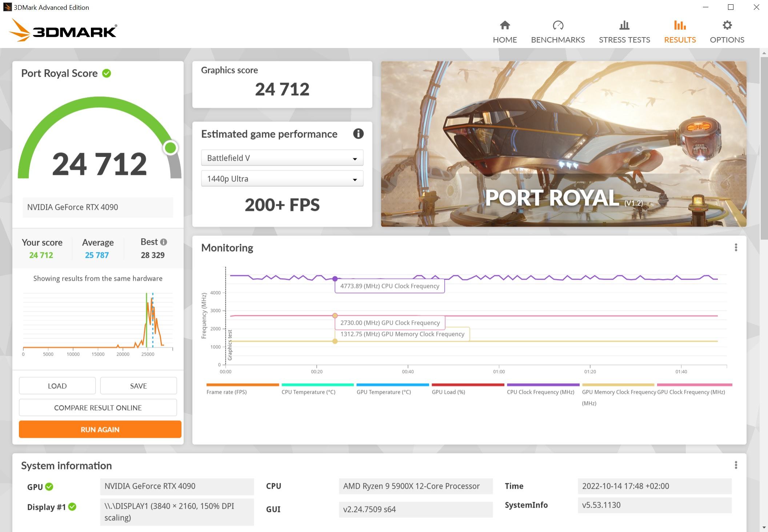Open the Options page

coord(727,32)
